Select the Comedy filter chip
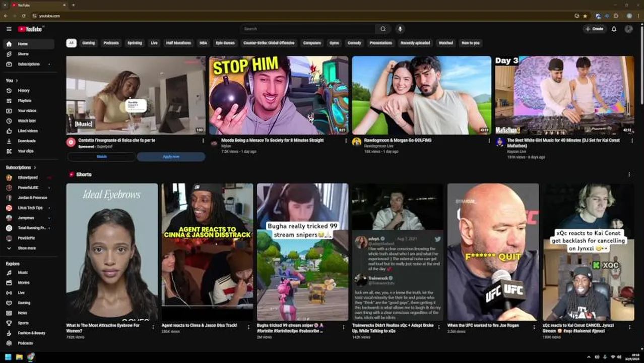The width and height of the screenshot is (644, 363). click(354, 43)
